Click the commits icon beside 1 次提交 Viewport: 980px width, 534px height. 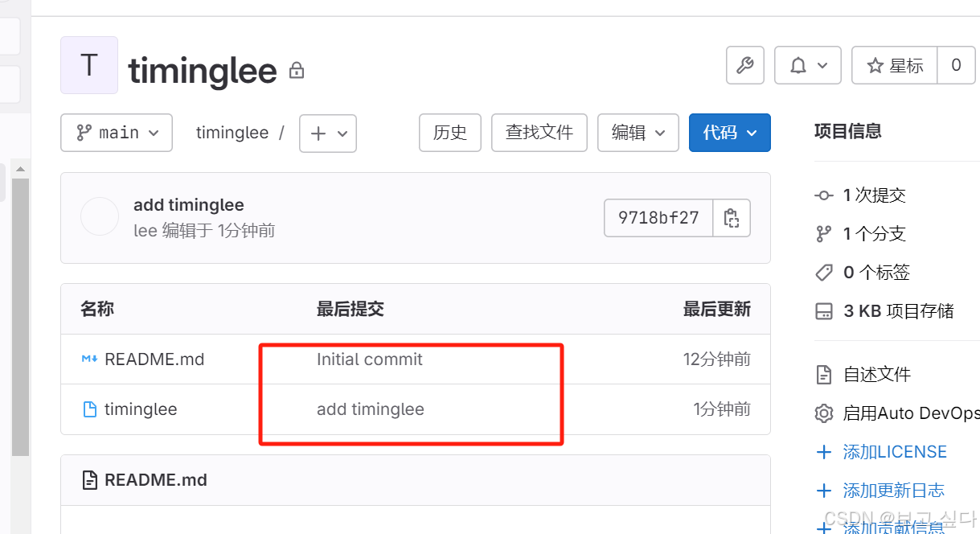[x=824, y=195]
